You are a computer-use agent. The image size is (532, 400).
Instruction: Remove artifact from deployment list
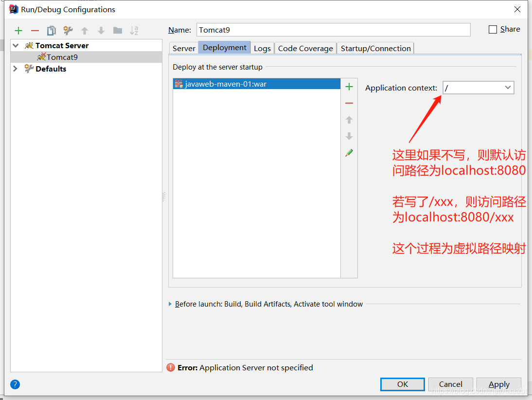coord(349,103)
